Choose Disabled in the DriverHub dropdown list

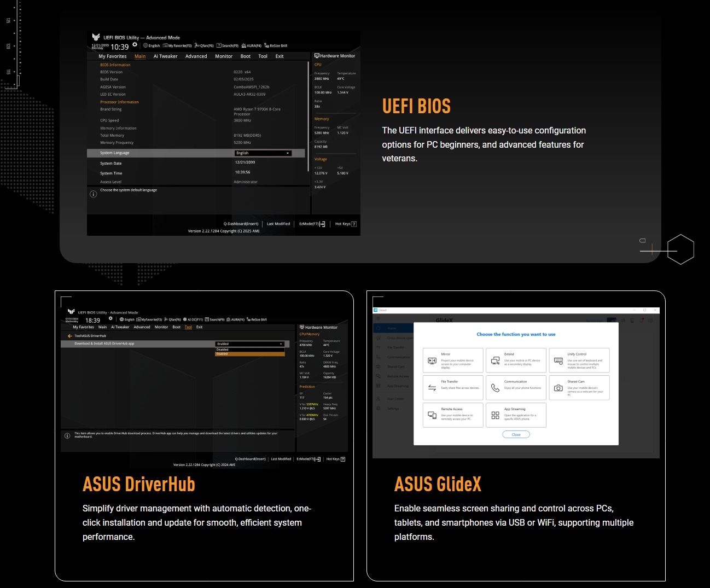250,350
